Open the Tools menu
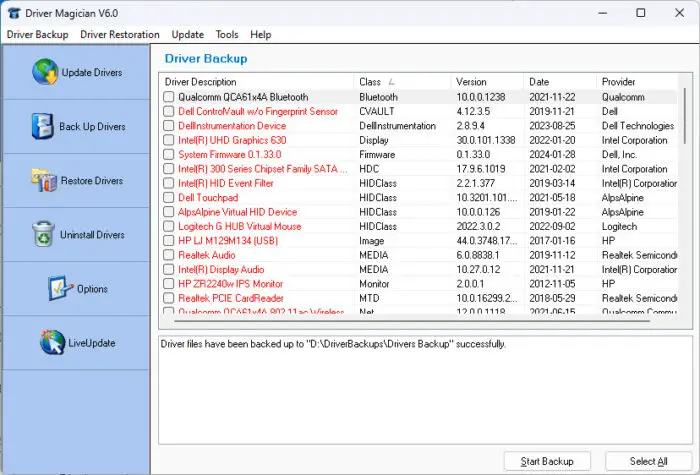 coord(227,34)
